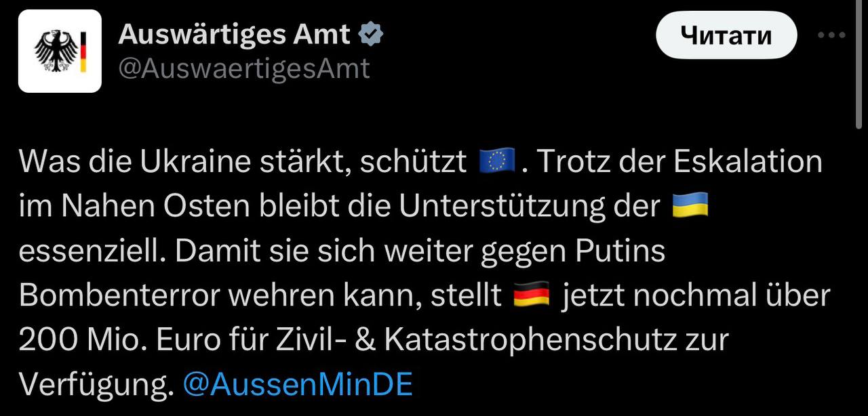The width and height of the screenshot is (868, 416).
Task: Open the @AussenMinDE mention link
Action: point(298,385)
